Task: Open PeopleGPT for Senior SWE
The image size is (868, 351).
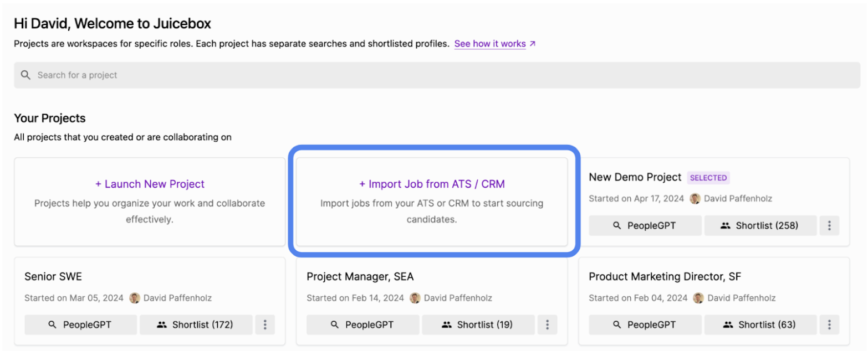Action: [80, 324]
